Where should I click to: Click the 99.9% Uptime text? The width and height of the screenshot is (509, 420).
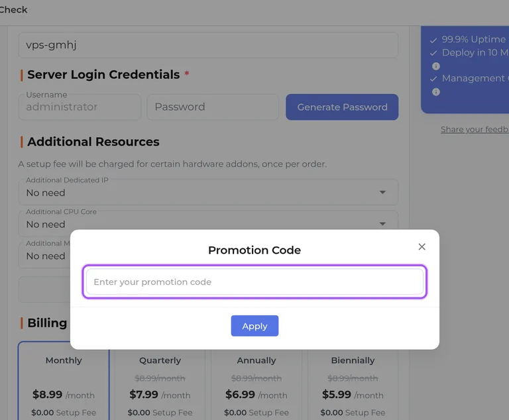(x=474, y=39)
